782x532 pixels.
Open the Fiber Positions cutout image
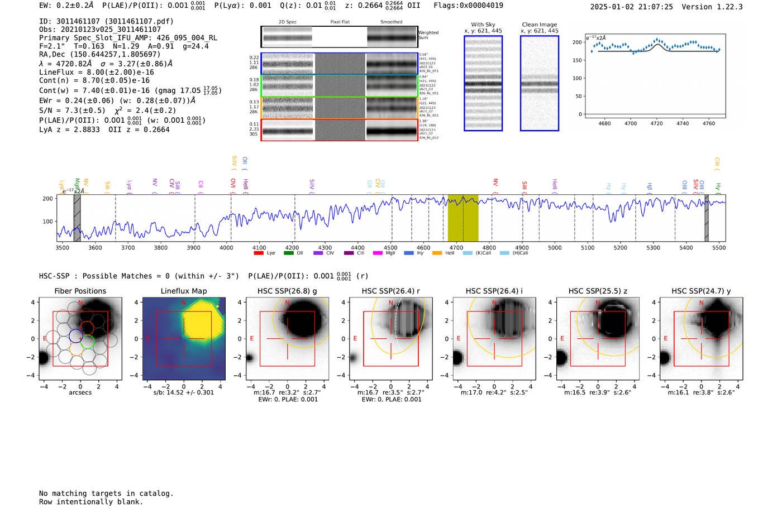[x=80, y=338]
